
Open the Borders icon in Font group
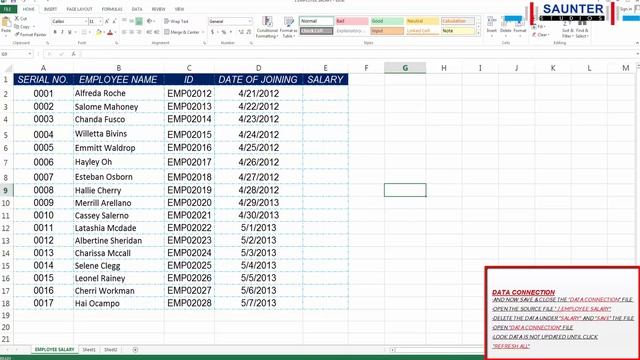coord(83,32)
